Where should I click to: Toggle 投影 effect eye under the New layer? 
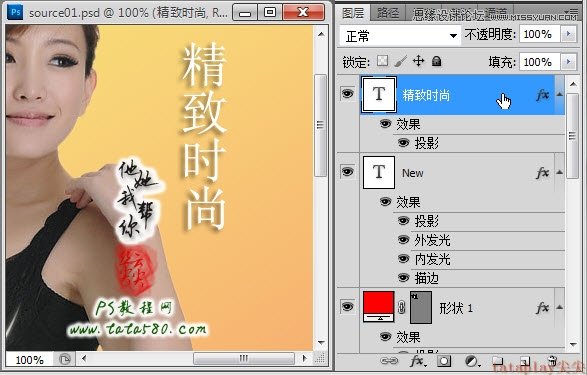pos(403,221)
